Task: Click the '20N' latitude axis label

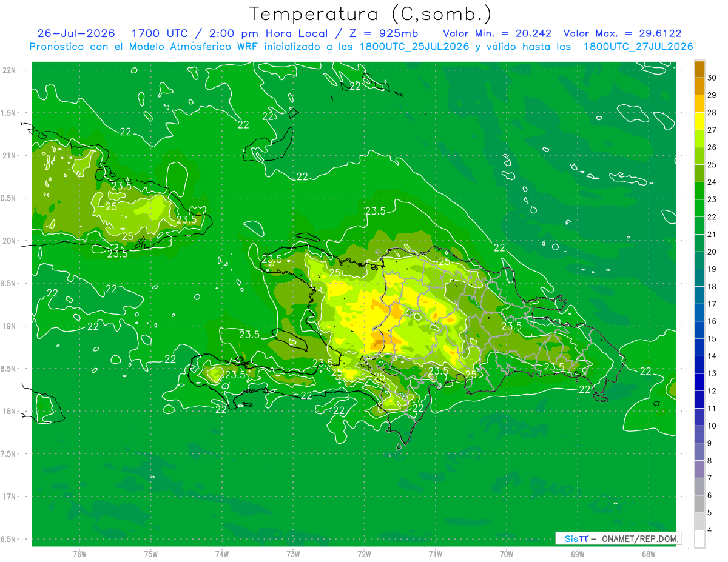Action: (x=10, y=241)
